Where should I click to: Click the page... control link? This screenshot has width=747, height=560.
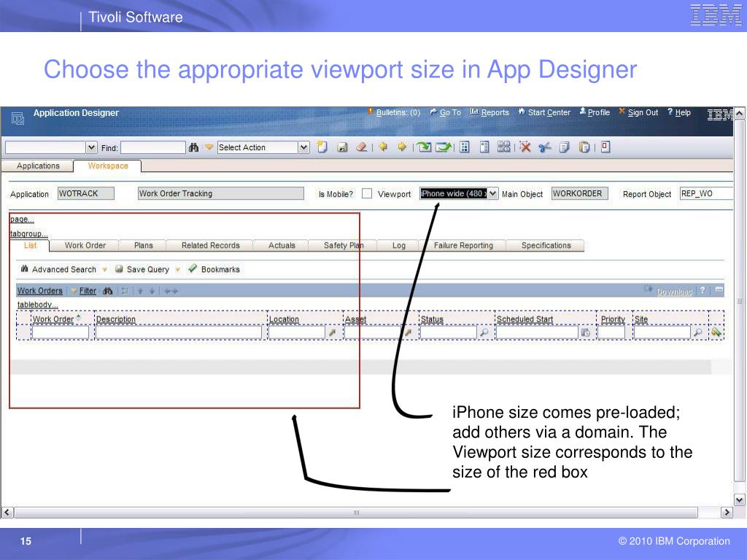(22, 219)
